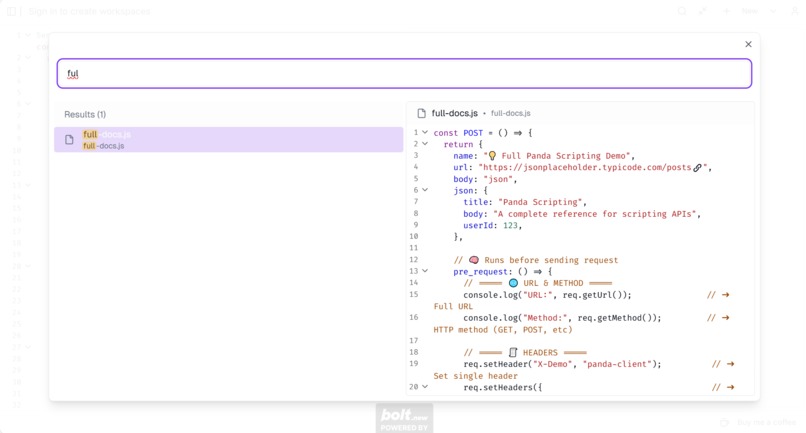Click 'body: "json"' on line 5
Viewport: 806px width, 433px height.
483,179
